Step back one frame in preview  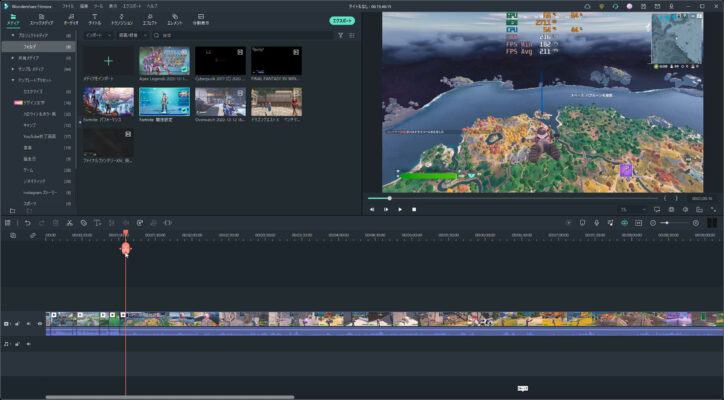pyautogui.click(x=372, y=210)
